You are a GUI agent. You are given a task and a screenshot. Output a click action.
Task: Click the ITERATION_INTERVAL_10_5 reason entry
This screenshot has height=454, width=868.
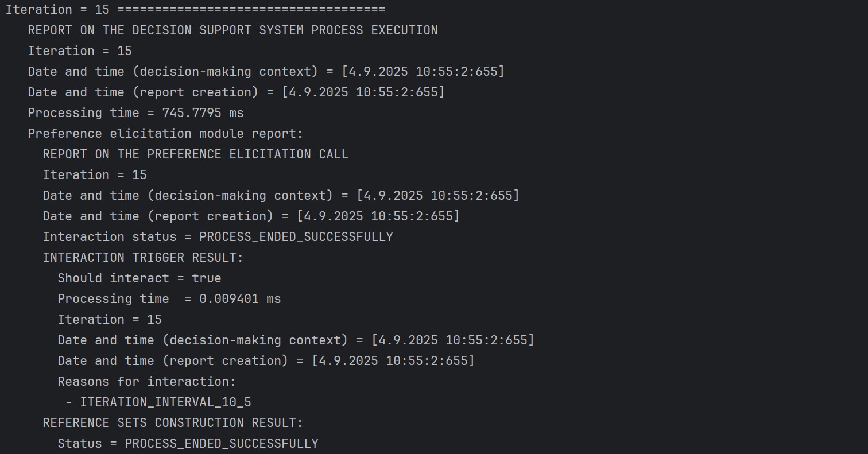point(165,402)
